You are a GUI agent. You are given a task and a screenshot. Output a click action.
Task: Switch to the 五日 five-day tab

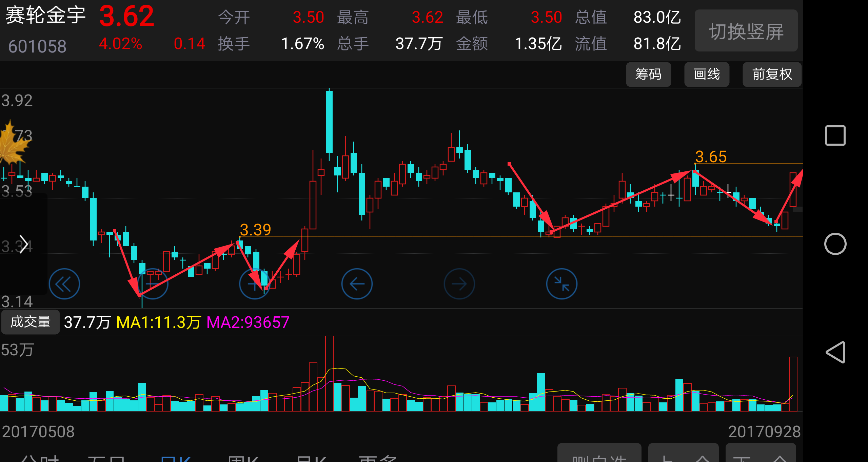pyautogui.click(x=106, y=459)
